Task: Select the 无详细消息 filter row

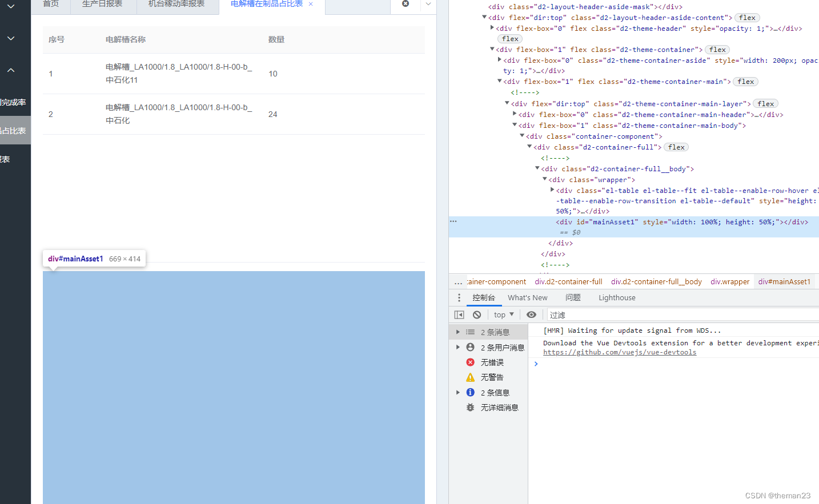Action: pyautogui.click(x=488, y=408)
